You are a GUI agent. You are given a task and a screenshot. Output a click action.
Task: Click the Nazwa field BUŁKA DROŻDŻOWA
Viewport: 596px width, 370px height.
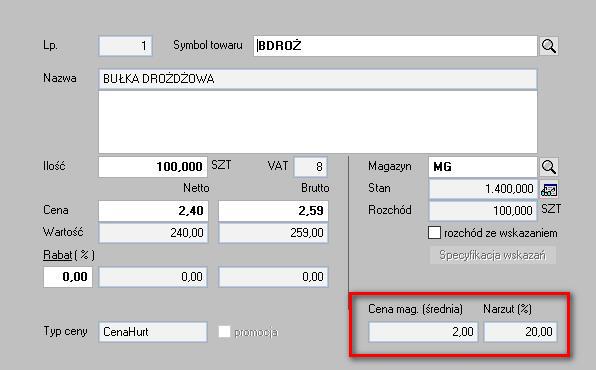318,79
